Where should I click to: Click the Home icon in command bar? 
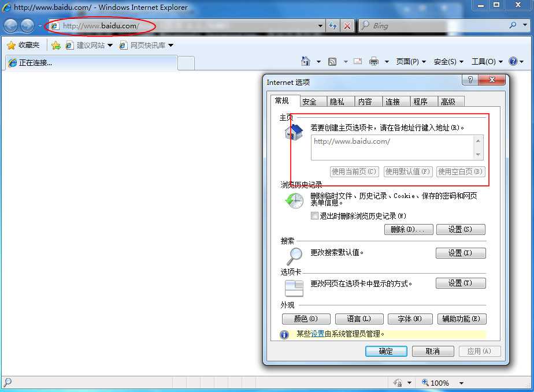306,61
